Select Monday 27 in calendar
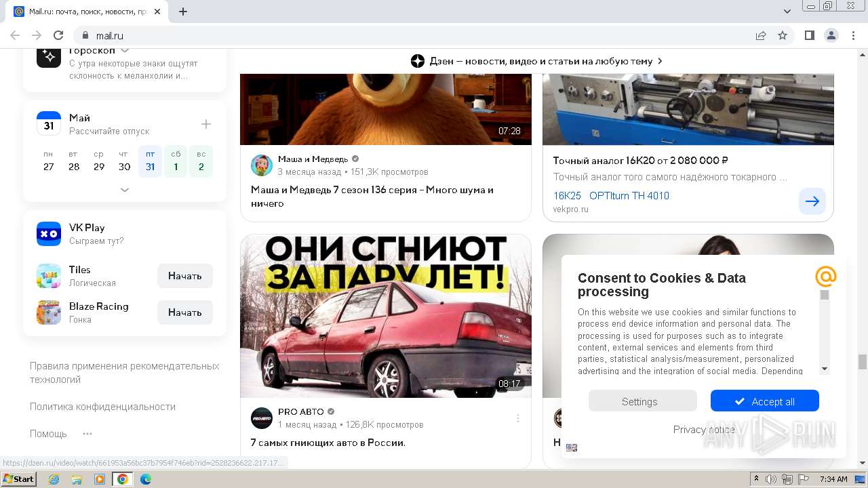This screenshot has width=868, height=488. click(x=48, y=161)
